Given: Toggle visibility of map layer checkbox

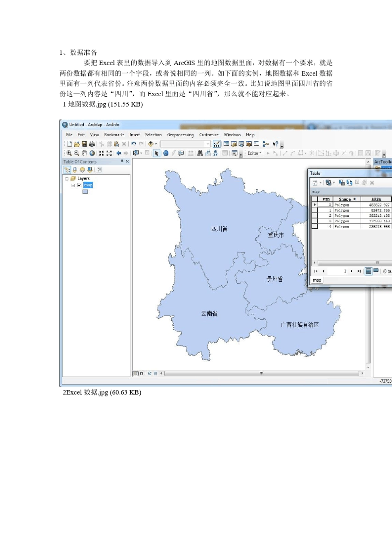Looking at the screenshot, I should click(80, 185).
